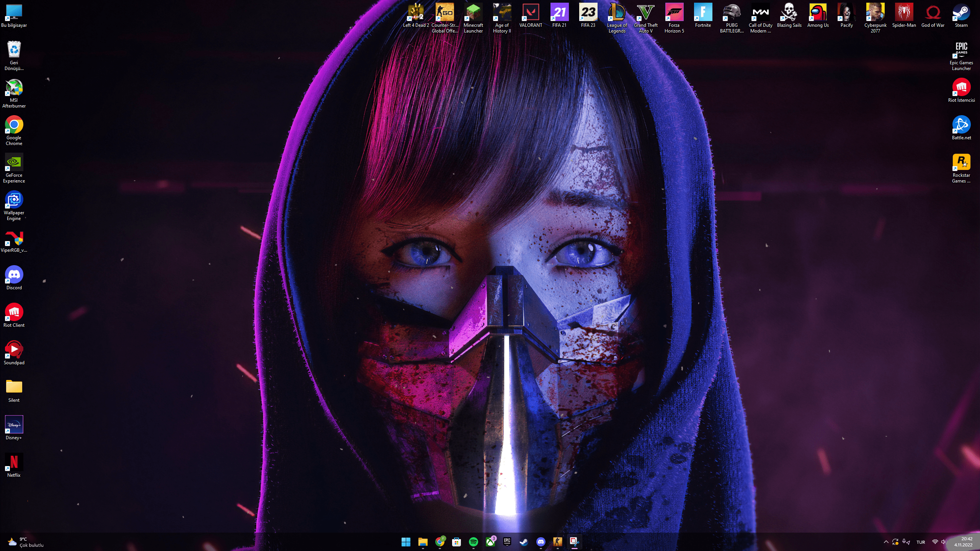Select the Minecraft Launcher shortcut
The width and height of the screenshot is (980, 551).
[x=473, y=18]
